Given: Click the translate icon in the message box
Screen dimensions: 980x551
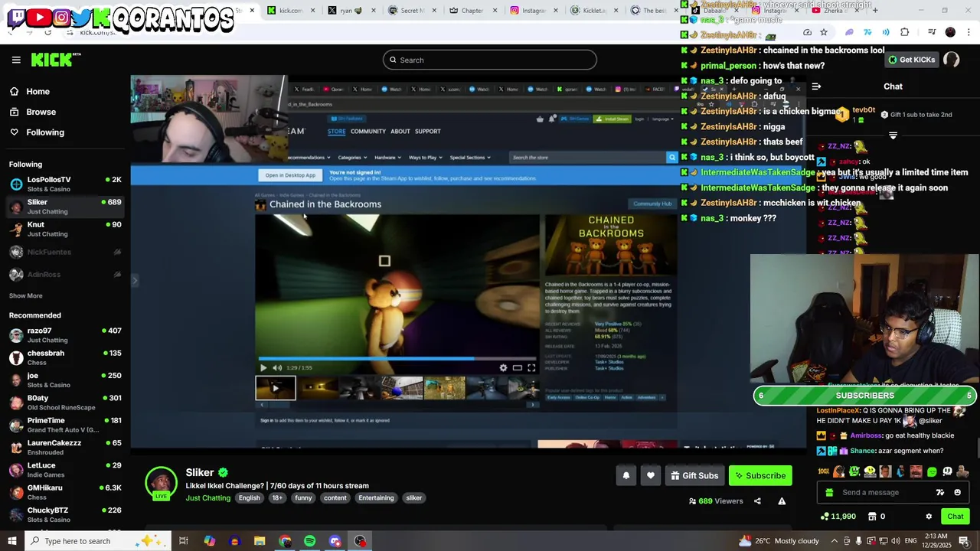Looking at the screenshot, I should 940,493.
